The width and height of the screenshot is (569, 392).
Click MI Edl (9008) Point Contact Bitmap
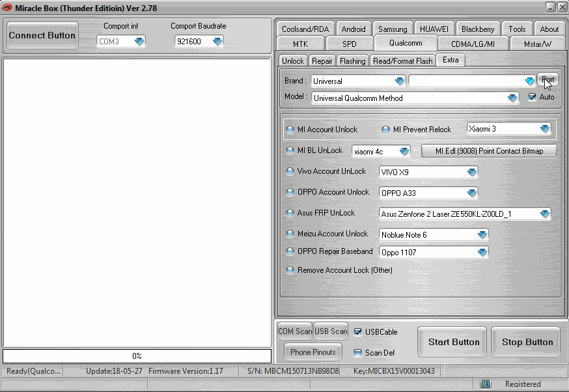pyautogui.click(x=489, y=151)
